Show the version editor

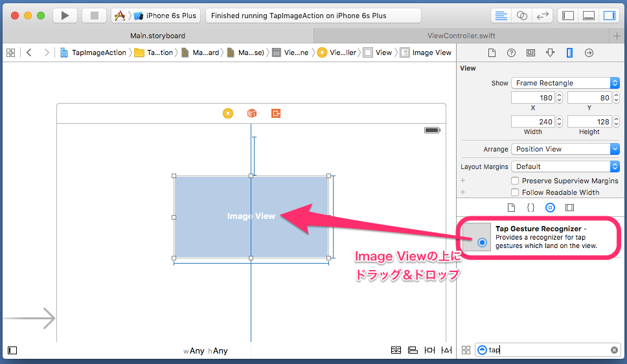point(543,16)
